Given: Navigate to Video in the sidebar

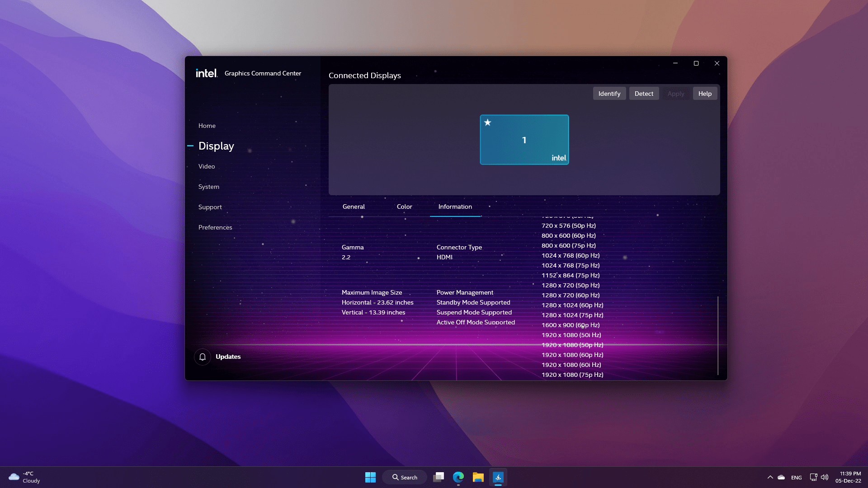Looking at the screenshot, I should coord(207,166).
